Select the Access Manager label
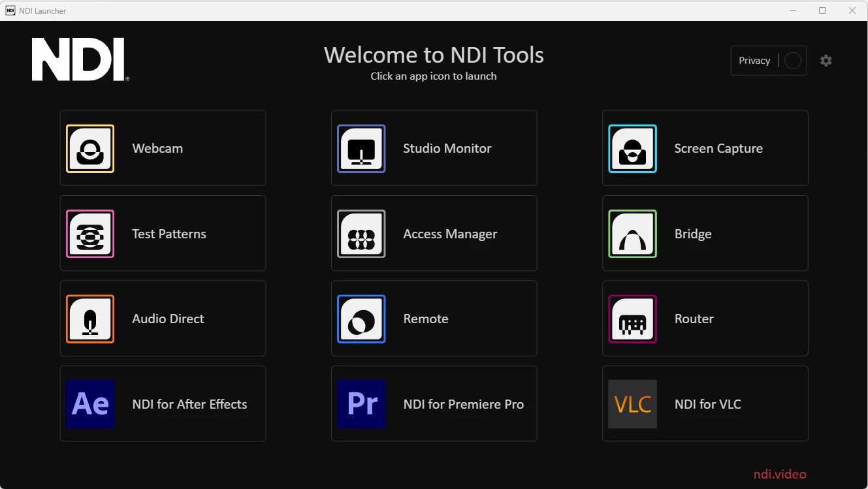 [x=450, y=234]
